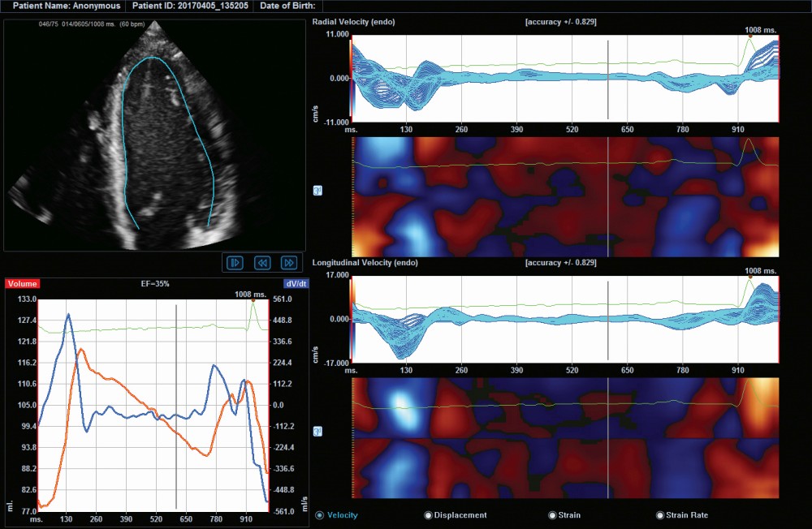Select the Strain Rate radio button
Screen dimensions: 812x529
660,515
